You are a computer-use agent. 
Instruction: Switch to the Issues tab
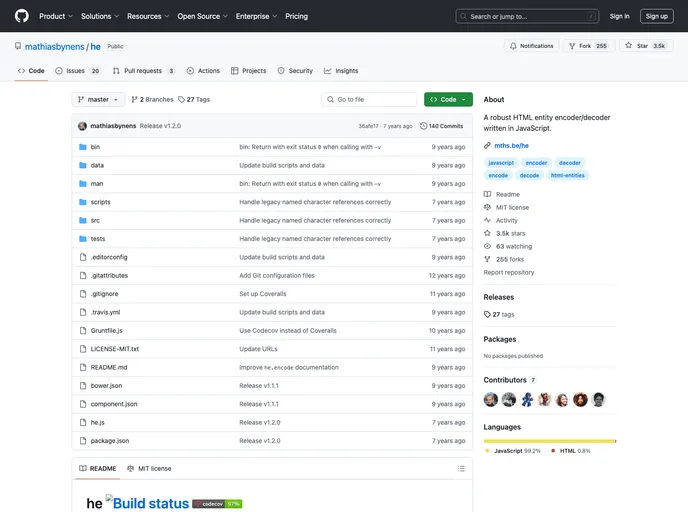pyautogui.click(x=78, y=71)
